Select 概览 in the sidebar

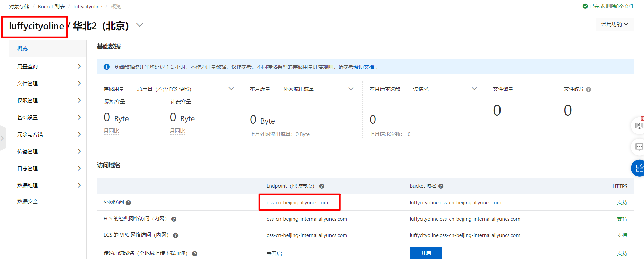(48, 48)
